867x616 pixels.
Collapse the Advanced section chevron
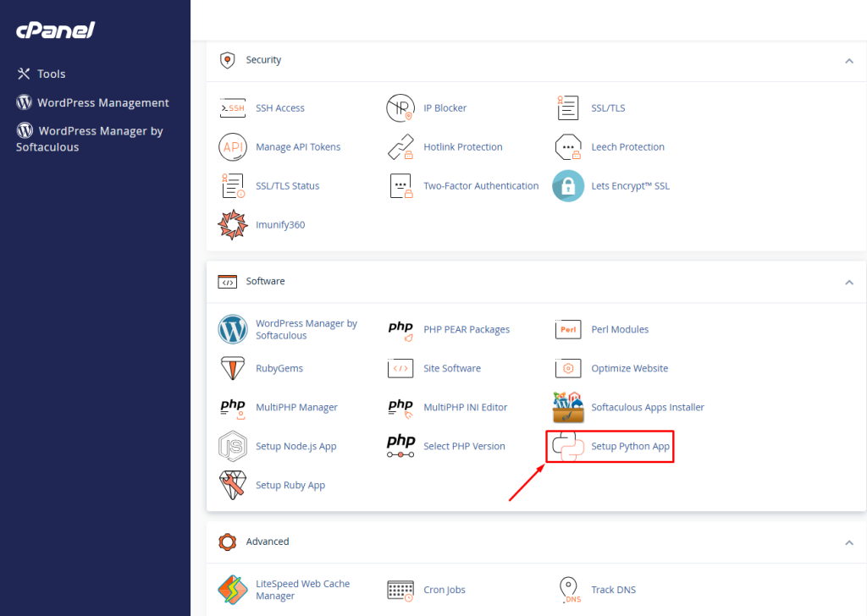pyautogui.click(x=848, y=542)
